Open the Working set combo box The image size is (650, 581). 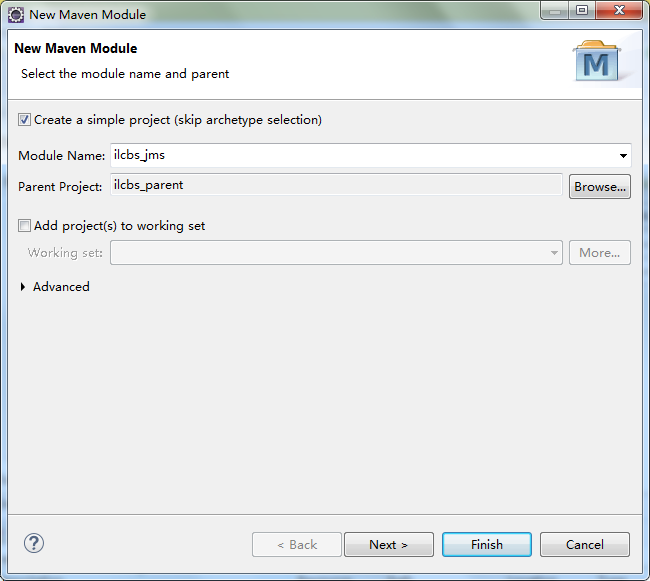tap(336, 252)
